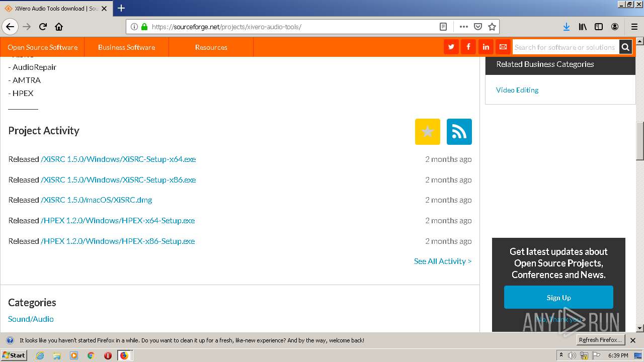
Task: Open a new browser tab
Action: 121,8
